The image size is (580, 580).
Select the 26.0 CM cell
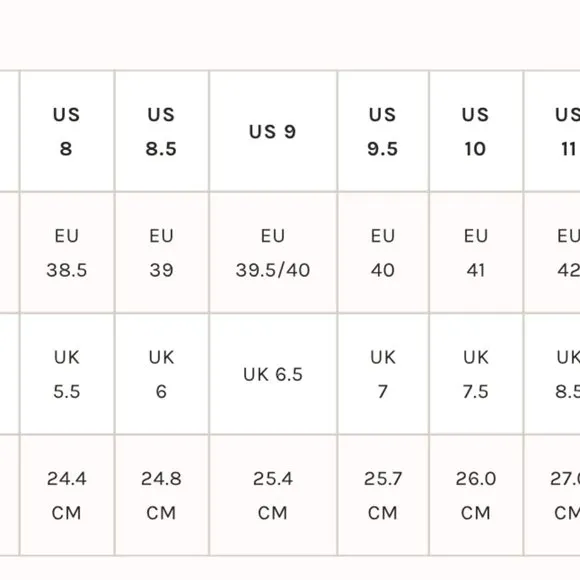(x=476, y=495)
